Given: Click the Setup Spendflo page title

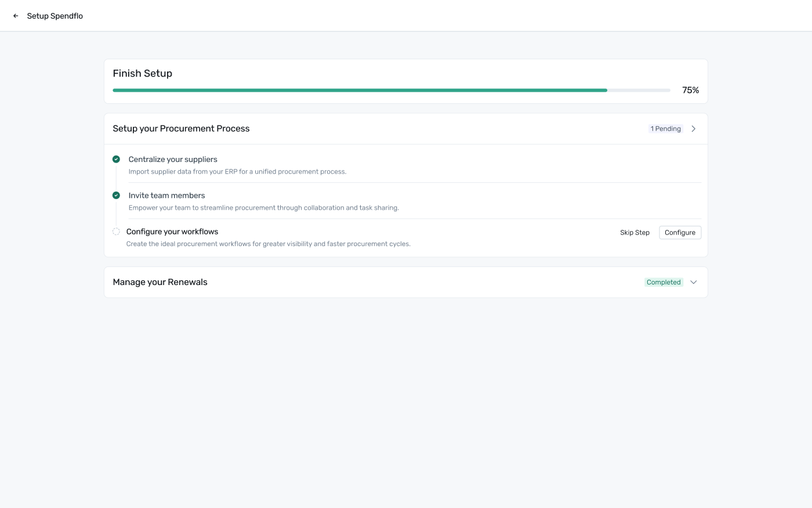Looking at the screenshot, I should (x=55, y=16).
